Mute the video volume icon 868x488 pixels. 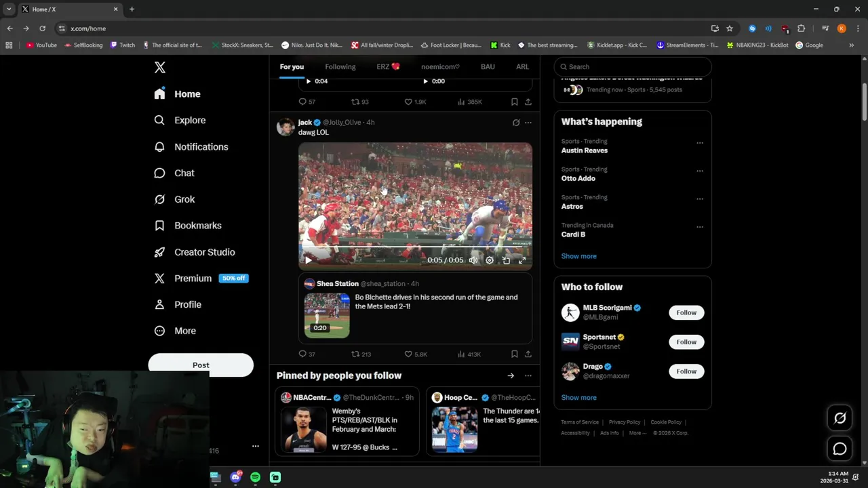tap(473, 260)
